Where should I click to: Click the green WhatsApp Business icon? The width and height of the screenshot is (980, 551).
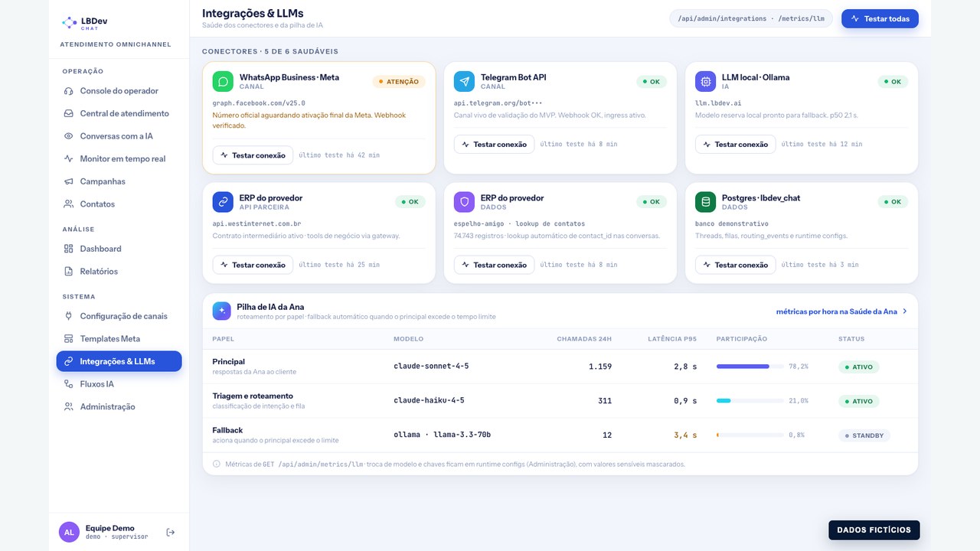pyautogui.click(x=223, y=82)
